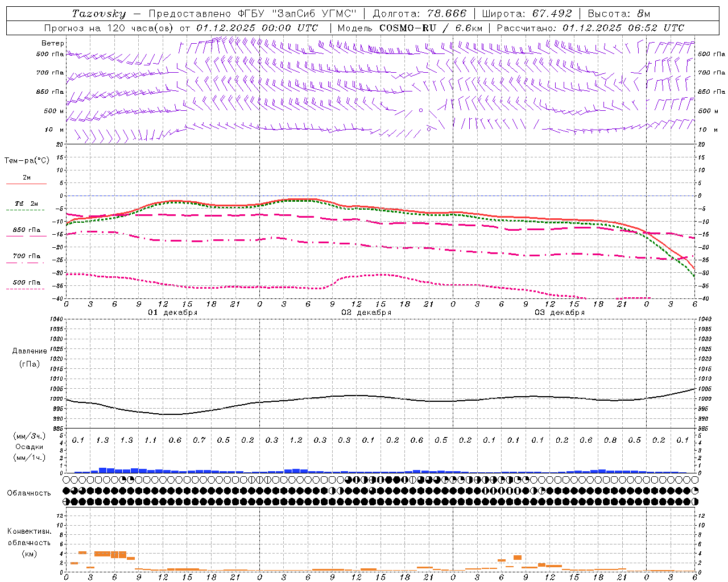Click the Осадки precipitation label

tap(30, 447)
